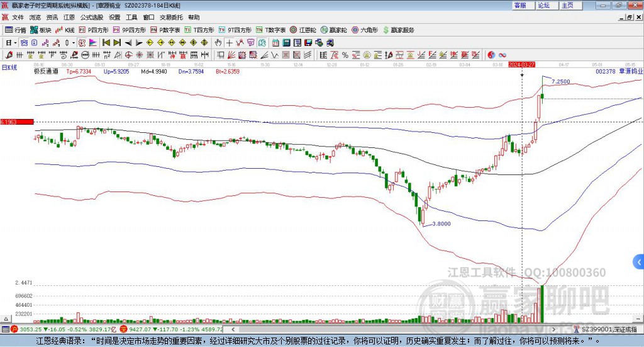Click the infinity loop icon

click(x=502, y=55)
